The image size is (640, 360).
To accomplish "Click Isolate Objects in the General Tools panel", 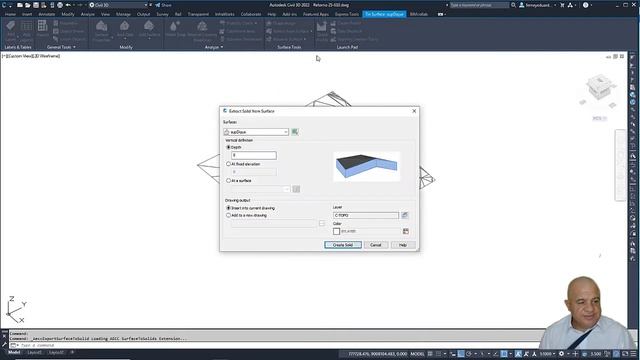I will (x=70, y=39).
